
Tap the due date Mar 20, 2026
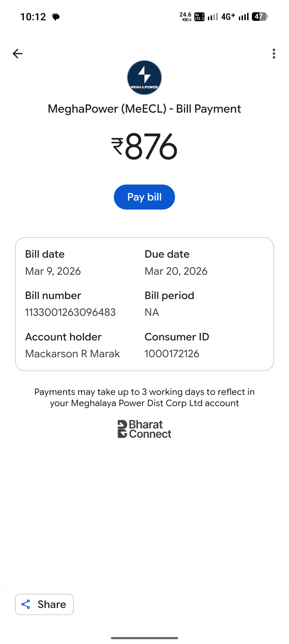click(x=176, y=271)
